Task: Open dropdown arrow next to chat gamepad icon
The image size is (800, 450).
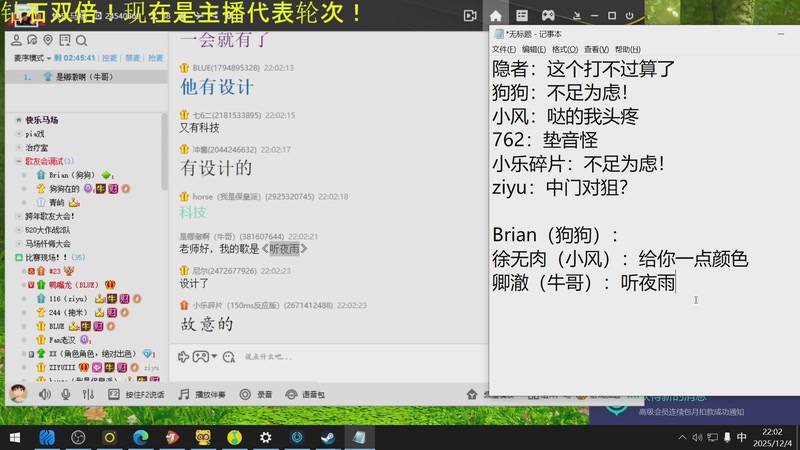Action: [x=214, y=356]
